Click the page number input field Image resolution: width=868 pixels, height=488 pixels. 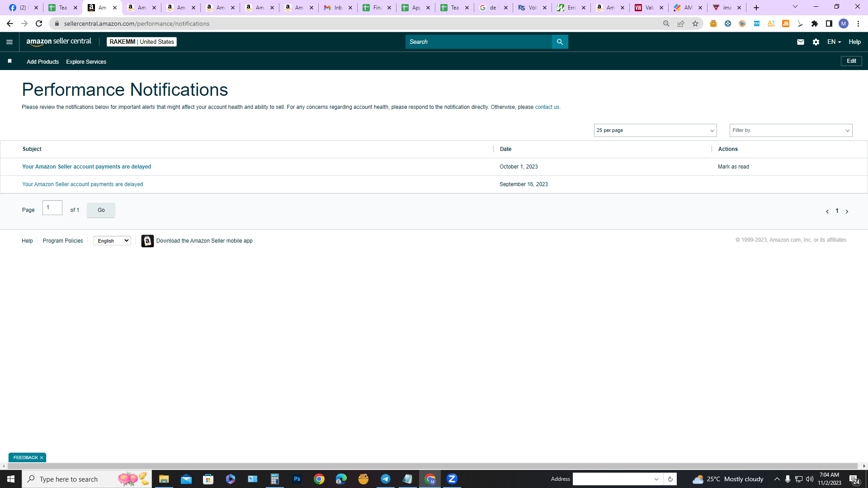[x=52, y=208]
